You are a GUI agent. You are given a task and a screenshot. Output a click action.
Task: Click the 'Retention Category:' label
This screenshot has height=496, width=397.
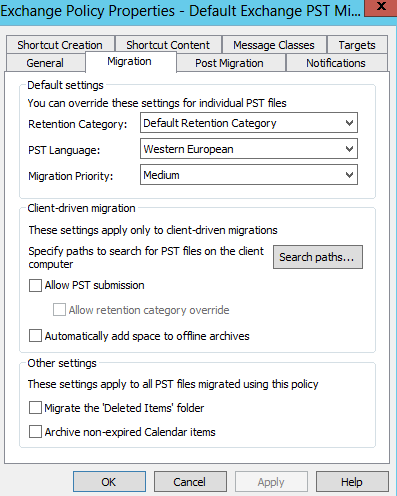click(78, 124)
